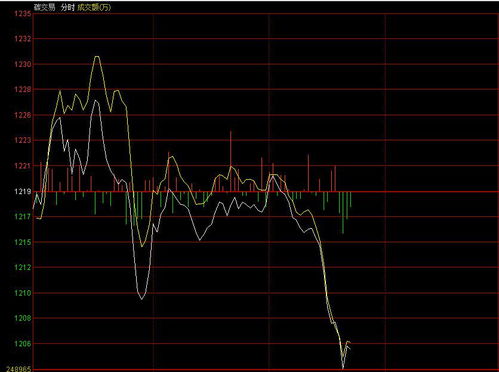Click the green 1215 axis label
This screenshot has height=372, width=499.
(x=23, y=242)
